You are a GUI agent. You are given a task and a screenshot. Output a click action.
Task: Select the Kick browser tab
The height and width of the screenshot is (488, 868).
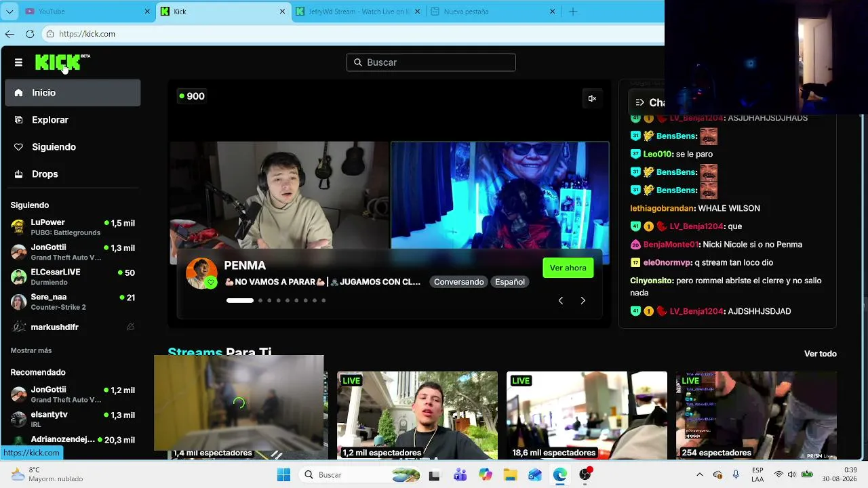coord(222,12)
